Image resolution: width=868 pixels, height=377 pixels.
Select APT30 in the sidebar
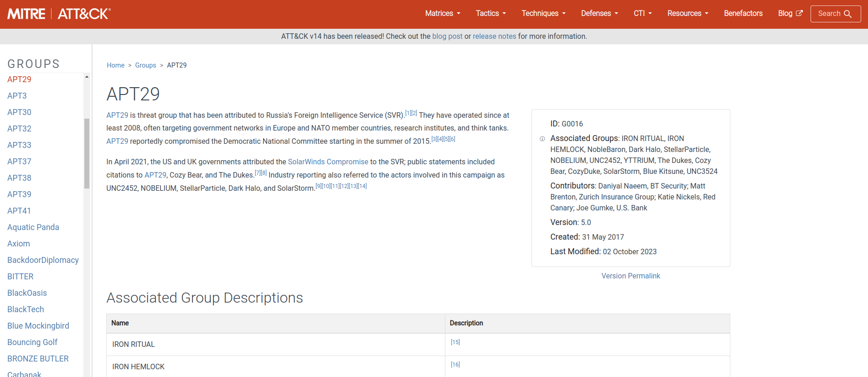point(19,112)
